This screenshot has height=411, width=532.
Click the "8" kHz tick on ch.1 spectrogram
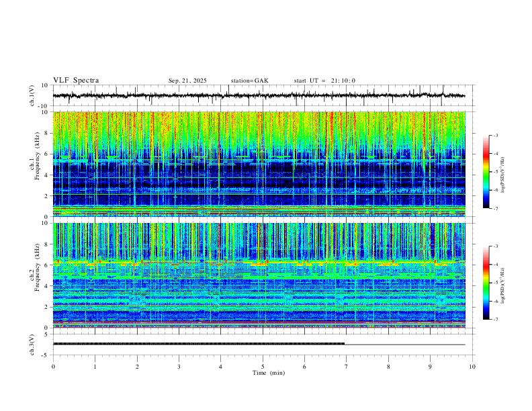[x=47, y=133]
